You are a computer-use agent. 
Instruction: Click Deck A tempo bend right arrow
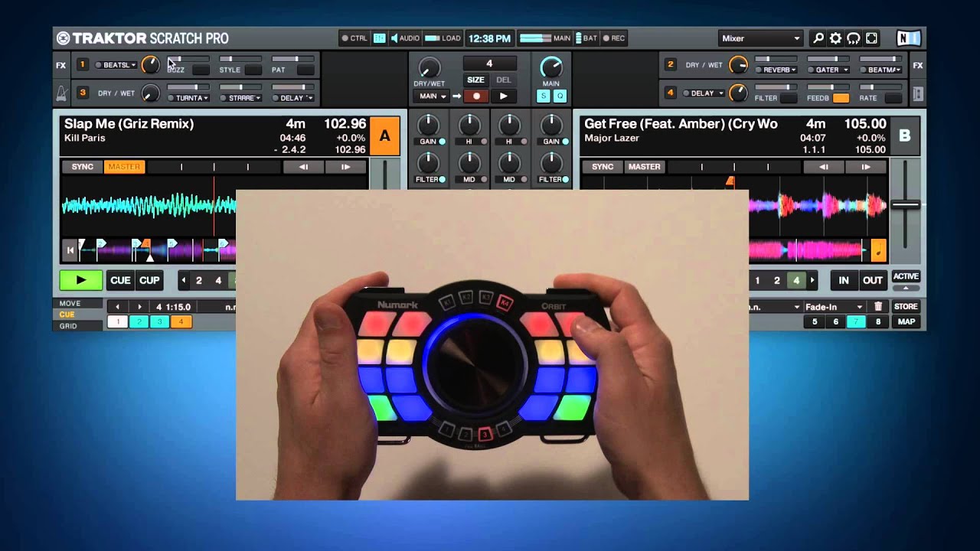[345, 167]
